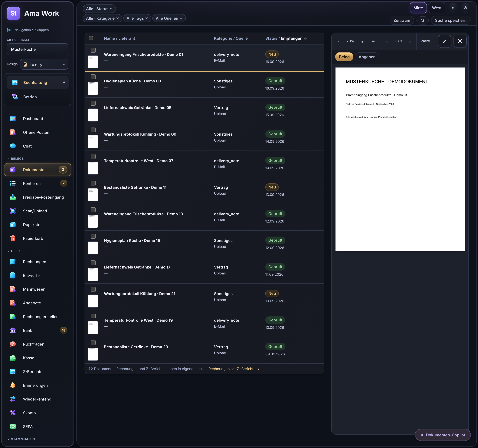Check Hygieneplan Küche Demo 03 checkbox
This screenshot has height=448, width=478.
coord(93,77)
